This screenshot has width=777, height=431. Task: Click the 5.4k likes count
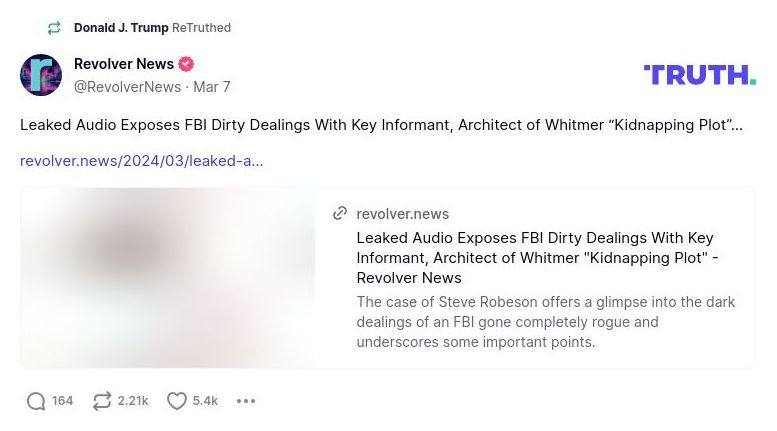(x=205, y=401)
